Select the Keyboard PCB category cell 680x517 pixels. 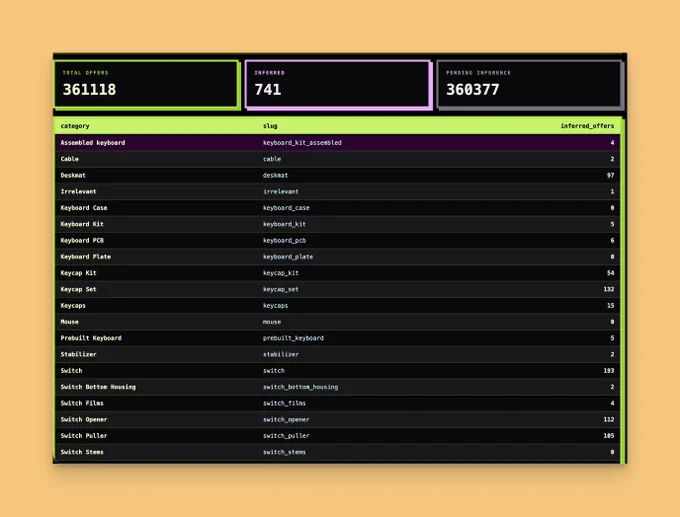coord(82,240)
